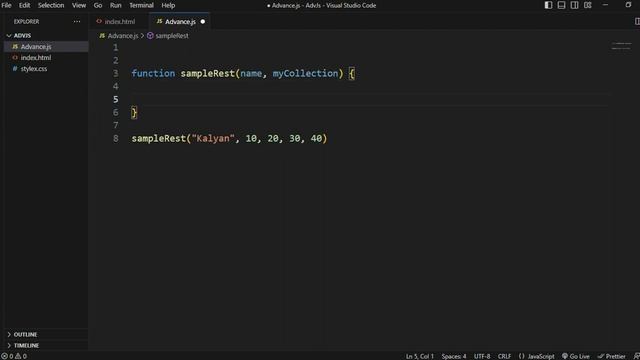
Task: Open customize layout icon
Action: 587,5
